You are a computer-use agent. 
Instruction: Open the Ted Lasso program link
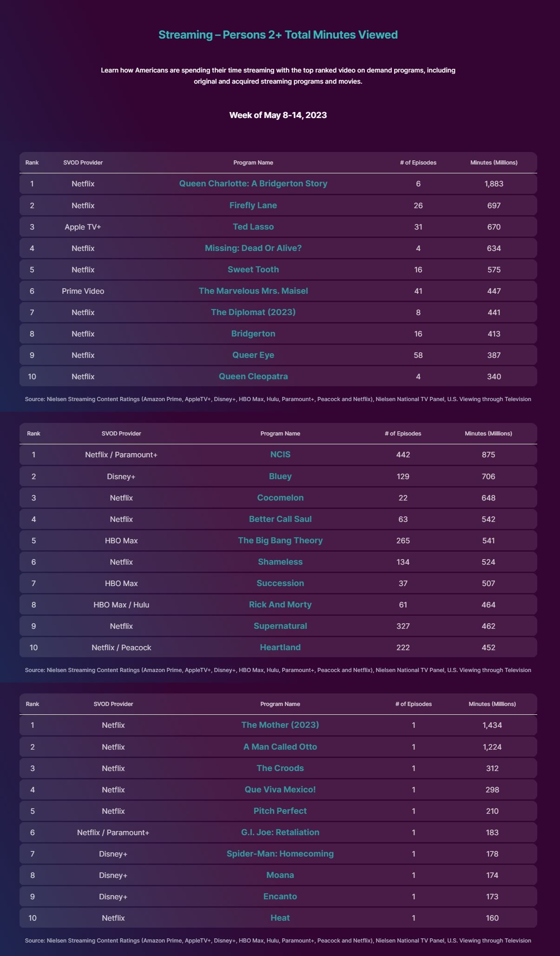253,227
